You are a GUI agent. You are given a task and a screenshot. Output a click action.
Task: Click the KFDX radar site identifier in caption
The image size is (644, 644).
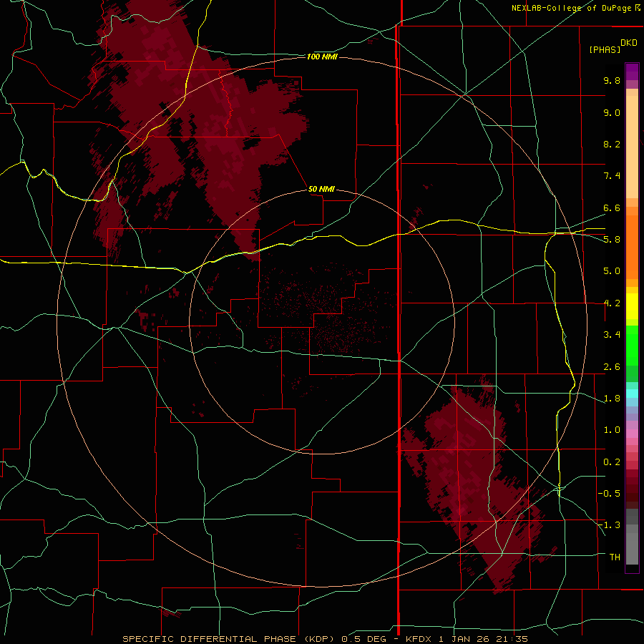point(419,639)
